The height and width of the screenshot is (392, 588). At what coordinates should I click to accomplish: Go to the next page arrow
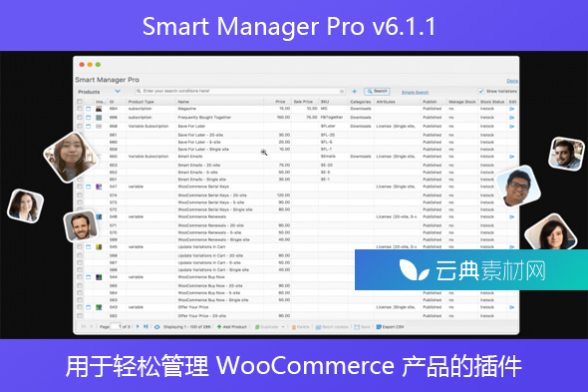point(138,327)
